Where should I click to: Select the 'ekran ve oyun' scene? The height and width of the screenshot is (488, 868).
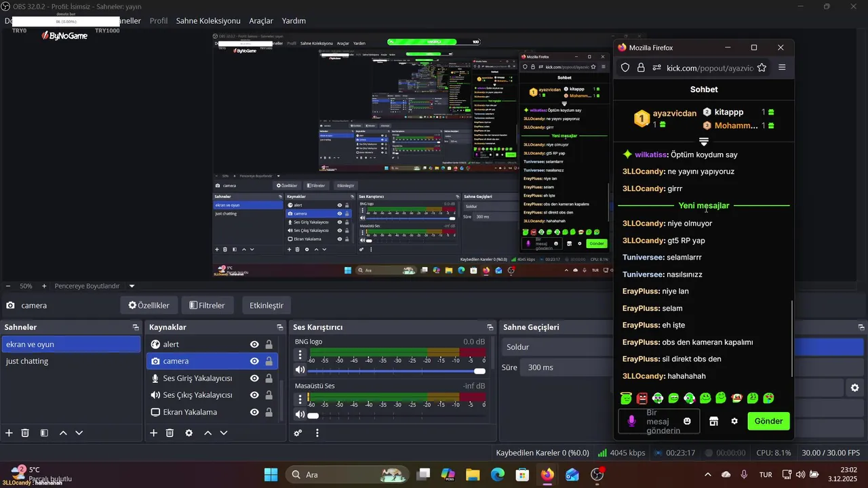pos(71,344)
